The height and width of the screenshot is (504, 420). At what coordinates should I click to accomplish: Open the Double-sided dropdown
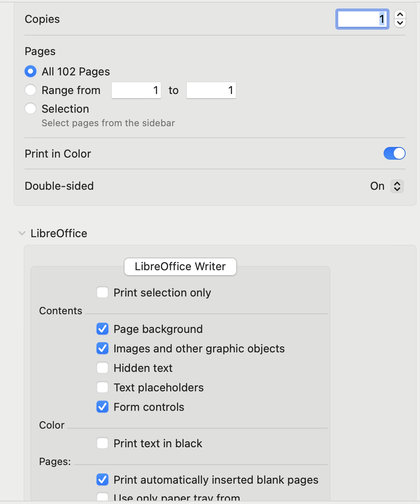(396, 186)
